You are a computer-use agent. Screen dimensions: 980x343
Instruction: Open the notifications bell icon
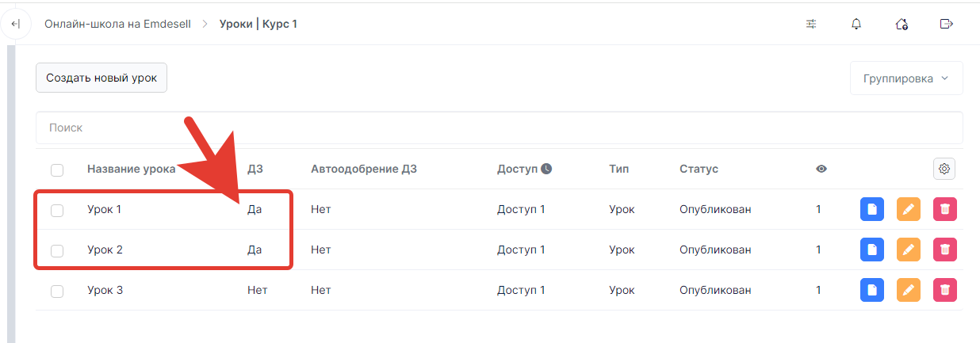pos(856,25)
